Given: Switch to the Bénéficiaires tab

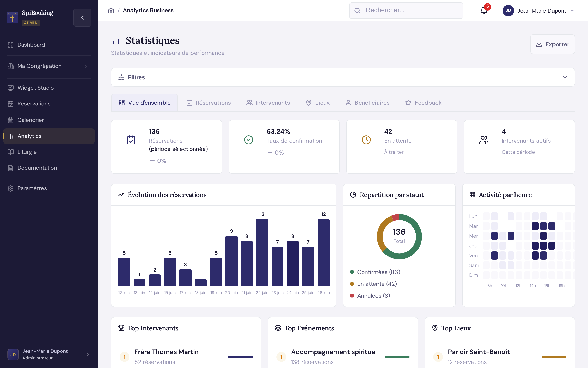Looking at the screenshot, I should (x=367, y=103).
